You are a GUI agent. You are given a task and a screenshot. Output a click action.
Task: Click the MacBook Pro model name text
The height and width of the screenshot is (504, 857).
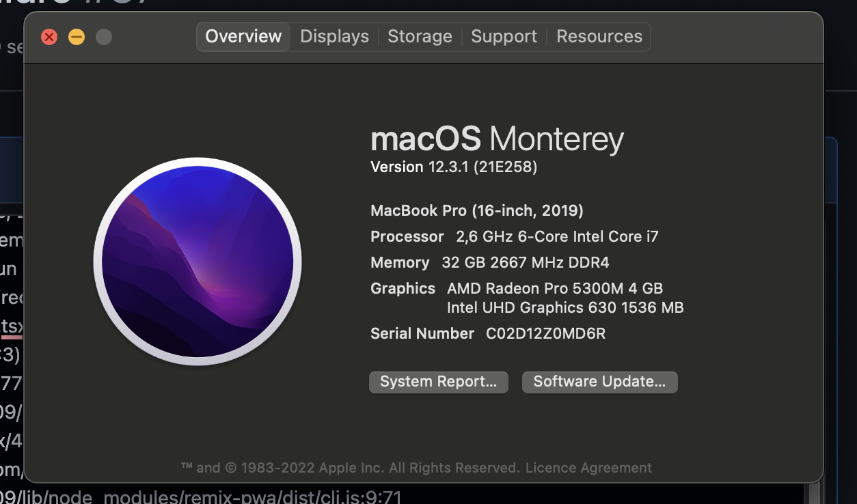click(475, 210)
